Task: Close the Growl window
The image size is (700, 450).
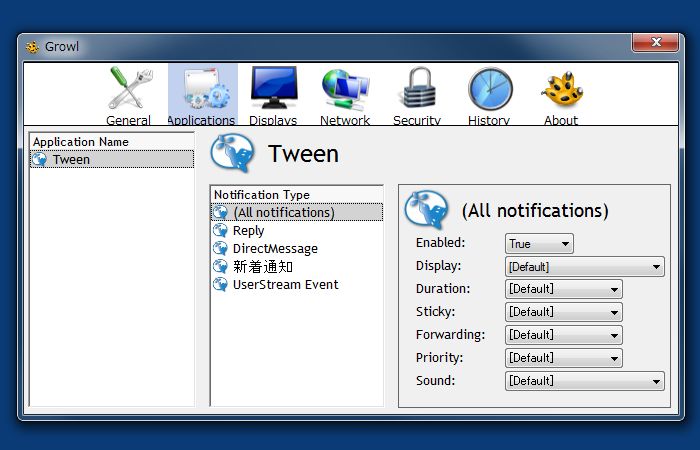Action: (655, 42)
